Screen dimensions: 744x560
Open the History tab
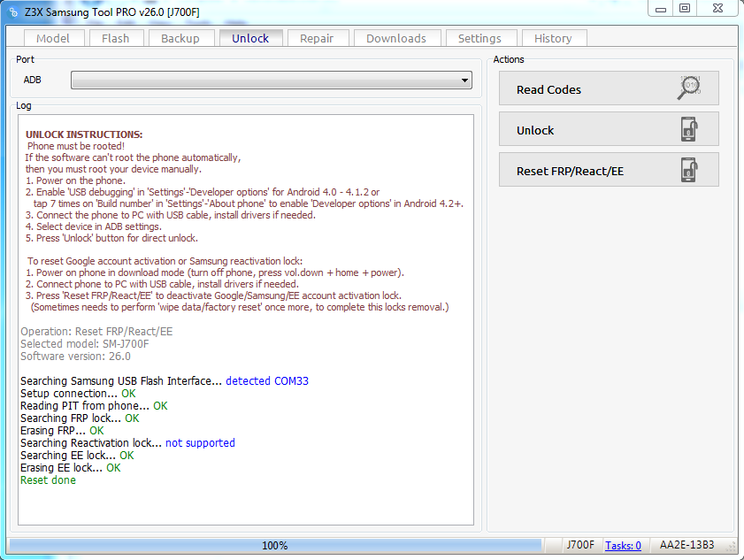[554, 38]
